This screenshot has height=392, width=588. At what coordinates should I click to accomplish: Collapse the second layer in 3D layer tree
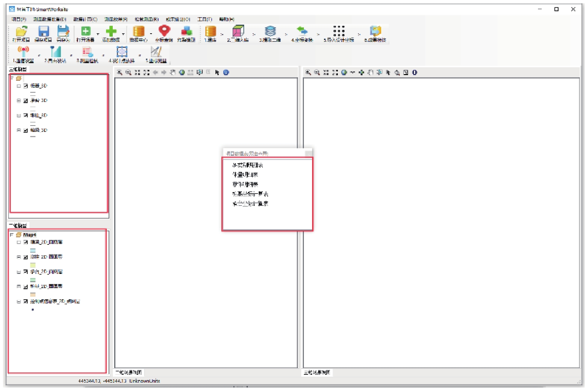(x=19, y=101)
